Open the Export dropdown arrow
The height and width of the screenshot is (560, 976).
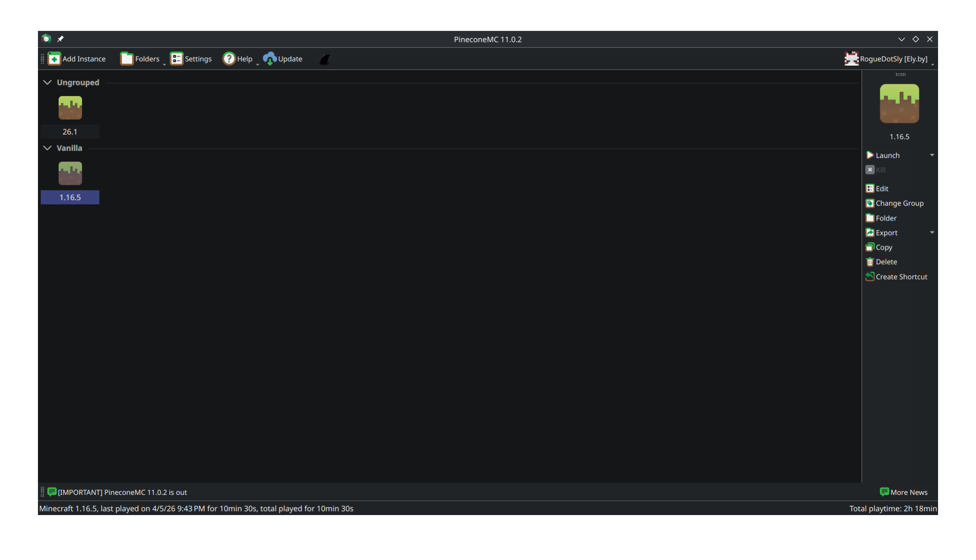pyautogui.click(x=931, y=232)
